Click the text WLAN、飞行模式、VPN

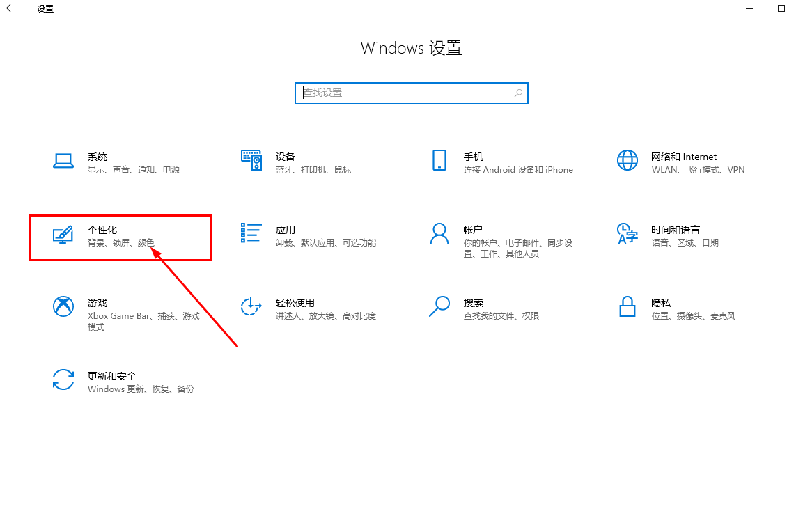[x=698, y=169]
